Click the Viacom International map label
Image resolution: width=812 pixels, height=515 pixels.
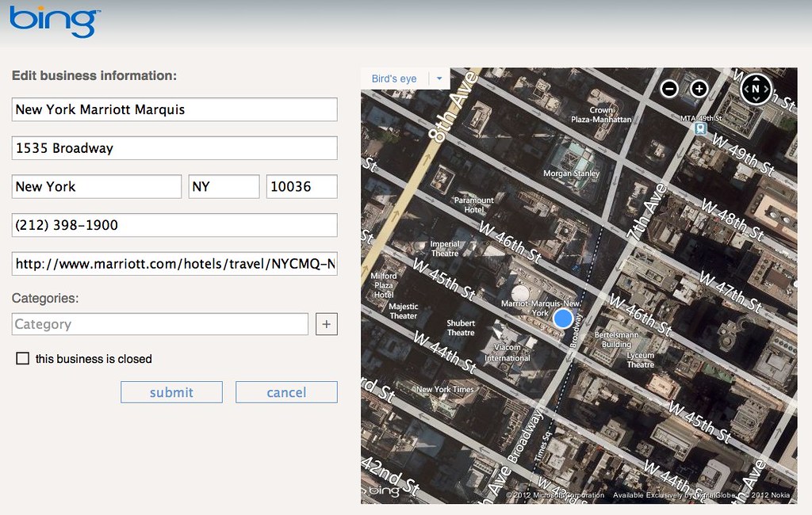507,353
